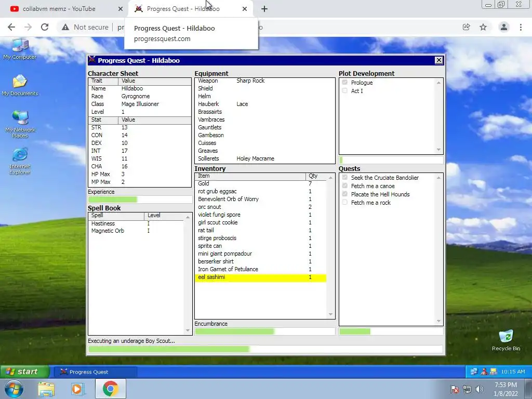This screenshot has width=532, height=399.
Task: Toggle the Act I checkbox
Action: (x=345, y=90)
